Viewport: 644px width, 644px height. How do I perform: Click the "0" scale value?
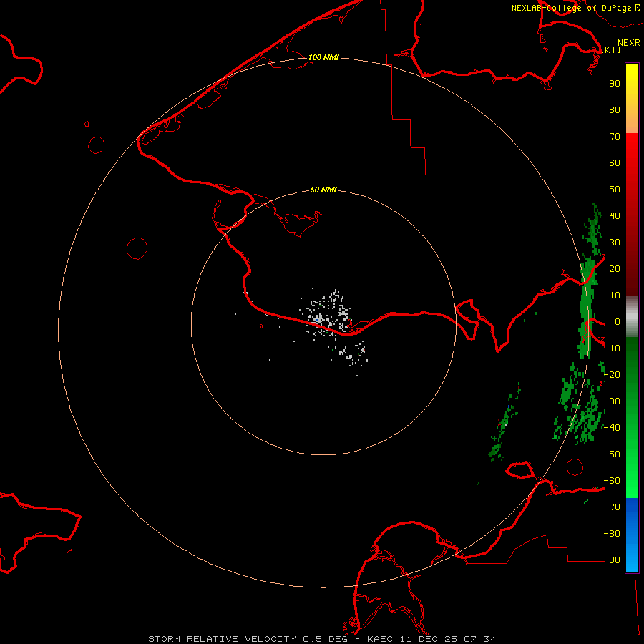pos(618,321)
